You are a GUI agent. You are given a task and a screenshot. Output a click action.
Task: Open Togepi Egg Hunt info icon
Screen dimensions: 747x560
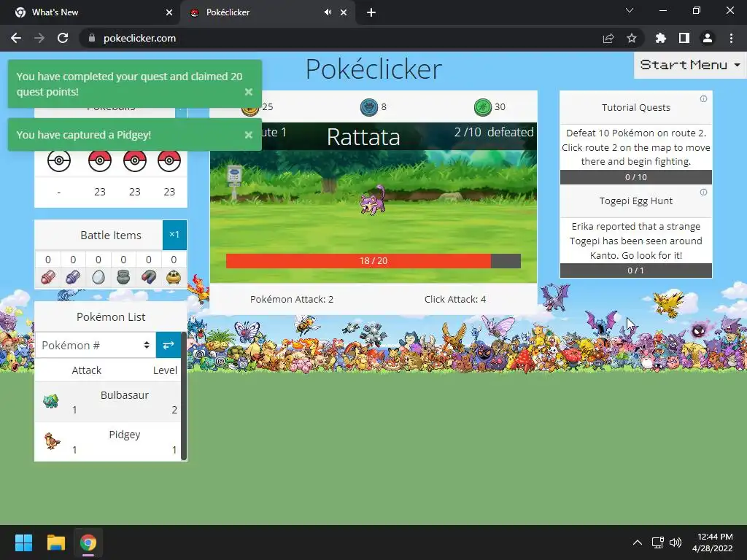point(703,192)
